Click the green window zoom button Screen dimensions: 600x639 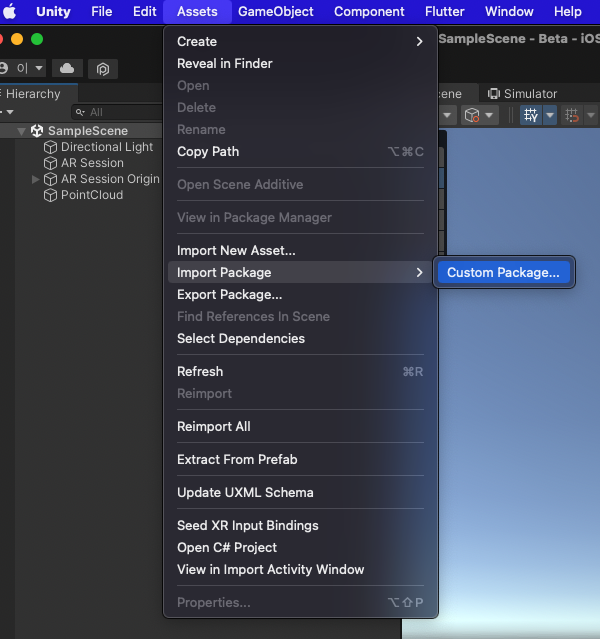click(x=37, y=39)
